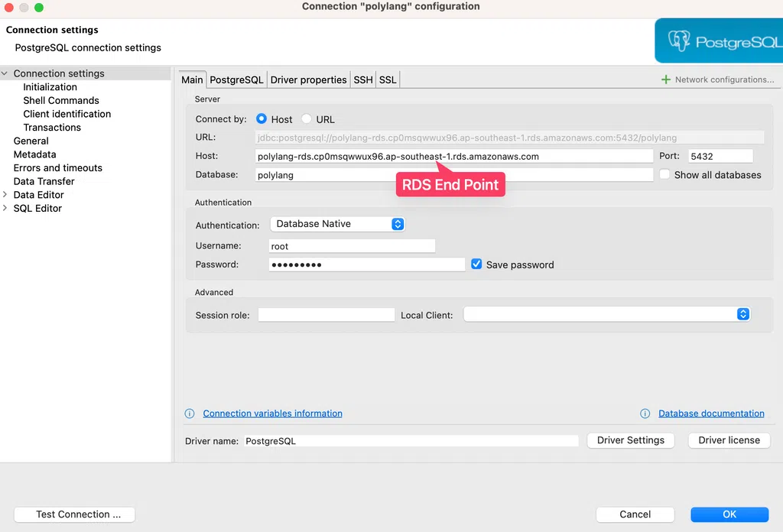
Task: Uncheck the Save password checkbox
Action: coord(476,264)
